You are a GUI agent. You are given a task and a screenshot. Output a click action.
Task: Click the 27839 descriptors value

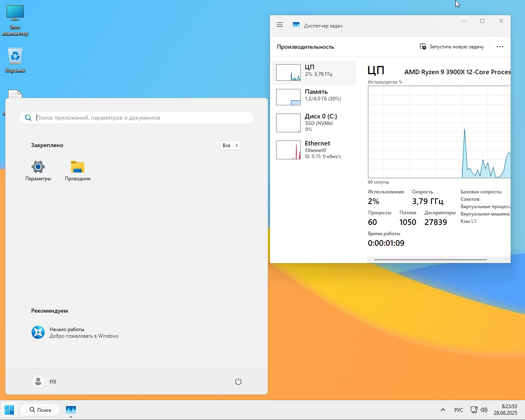tap(436, 222)
